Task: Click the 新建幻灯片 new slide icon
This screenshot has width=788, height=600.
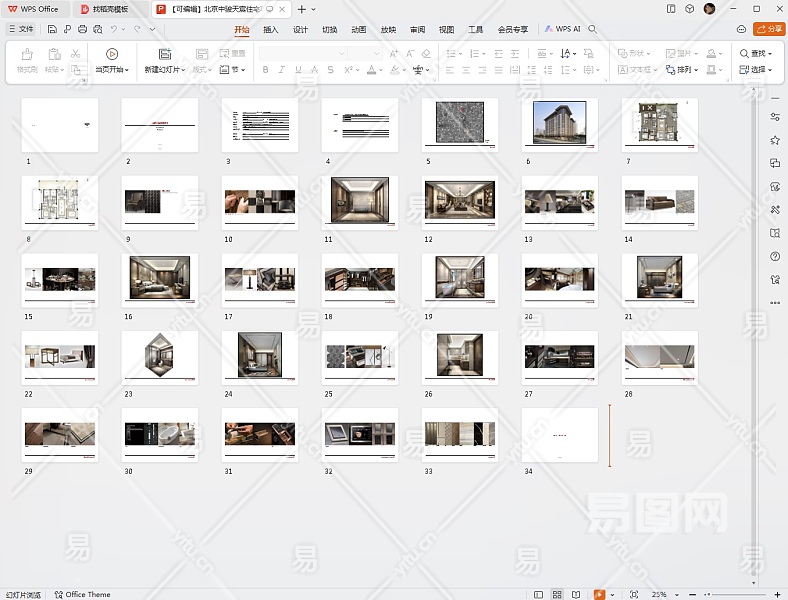Action: point(165,54)
